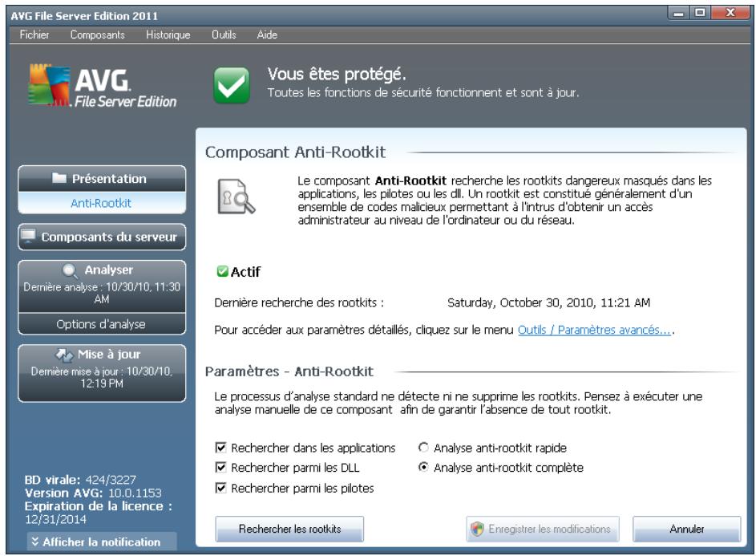Click the green protected checkmark status icon
This screenshot has width=756, height=556.
coord(232,85)
